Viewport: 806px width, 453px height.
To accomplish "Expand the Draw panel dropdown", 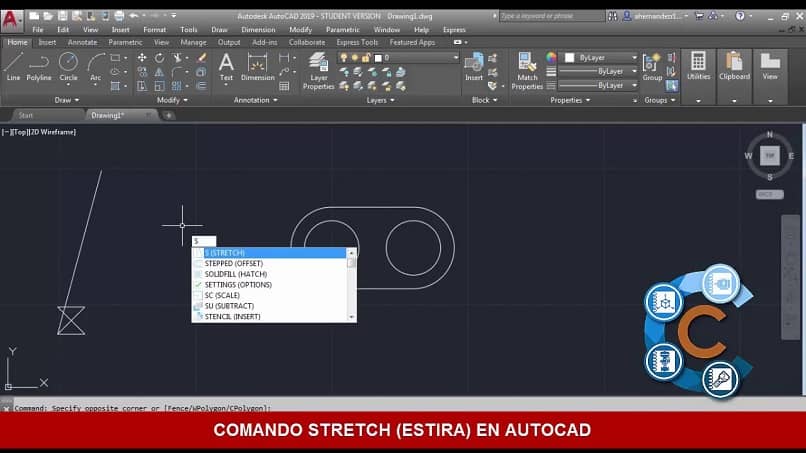I will tap(68, 100).
